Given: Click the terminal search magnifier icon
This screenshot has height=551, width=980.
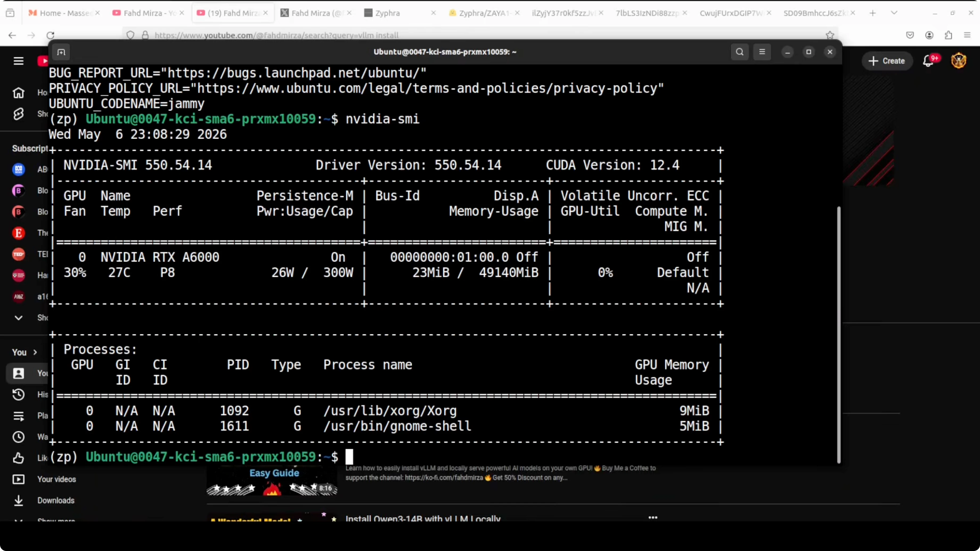Looking at the screenshot, I should (740, 52).
